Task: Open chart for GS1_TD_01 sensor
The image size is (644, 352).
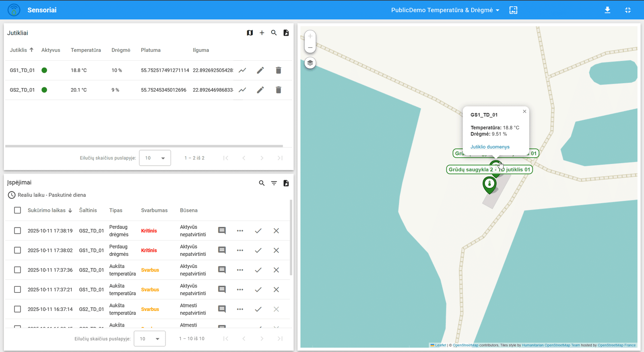Action: click(242, 70)
